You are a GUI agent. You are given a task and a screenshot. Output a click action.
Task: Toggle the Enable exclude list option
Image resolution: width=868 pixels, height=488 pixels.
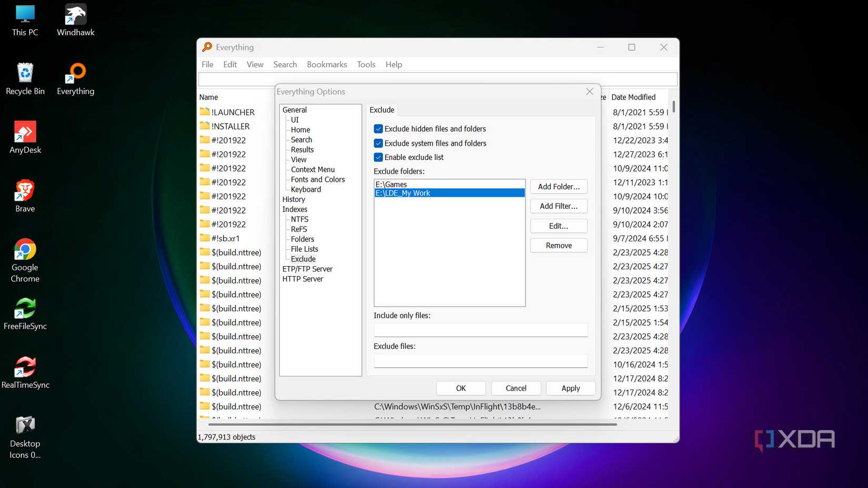tap(378, 157)
